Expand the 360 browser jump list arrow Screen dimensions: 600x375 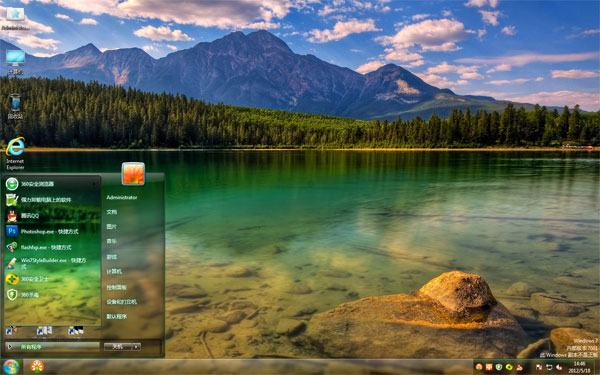94,184
